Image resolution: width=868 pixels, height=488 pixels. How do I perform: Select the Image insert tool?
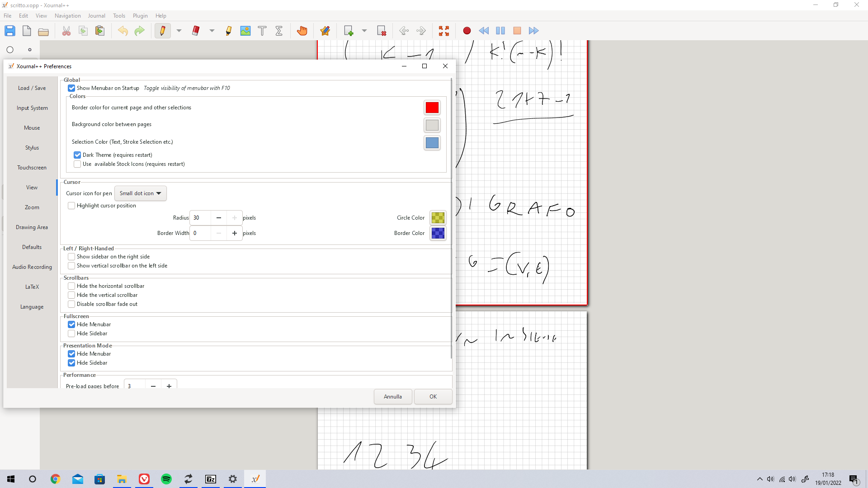[245, 31]
